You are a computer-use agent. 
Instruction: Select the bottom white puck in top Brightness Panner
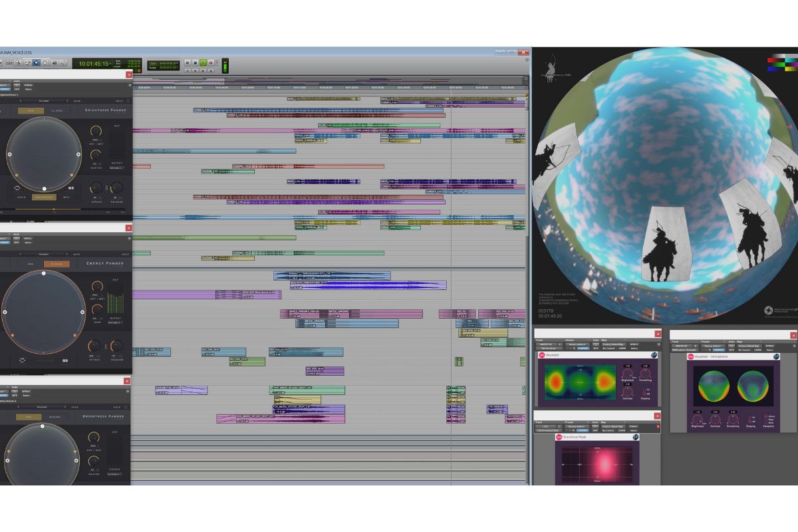(45, 189)
